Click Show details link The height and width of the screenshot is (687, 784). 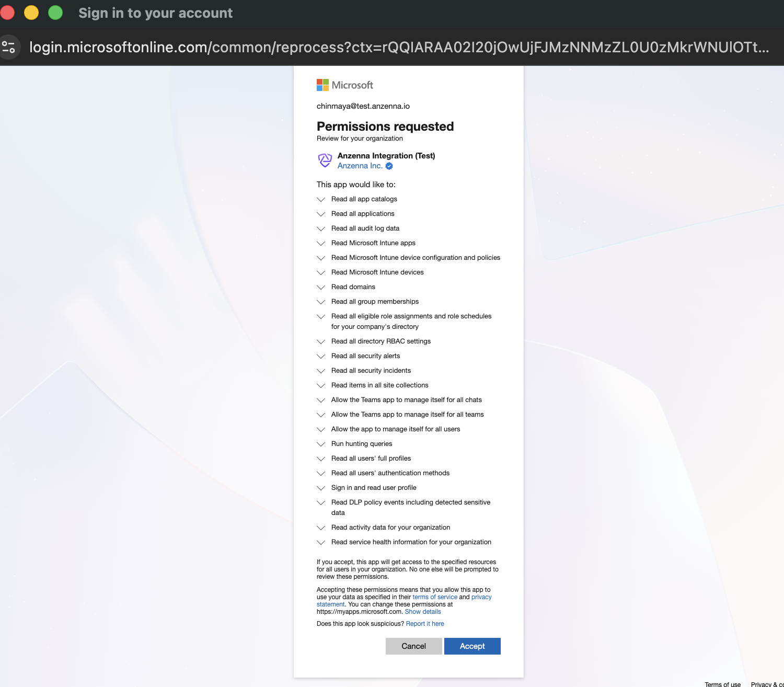click(423, 612)
